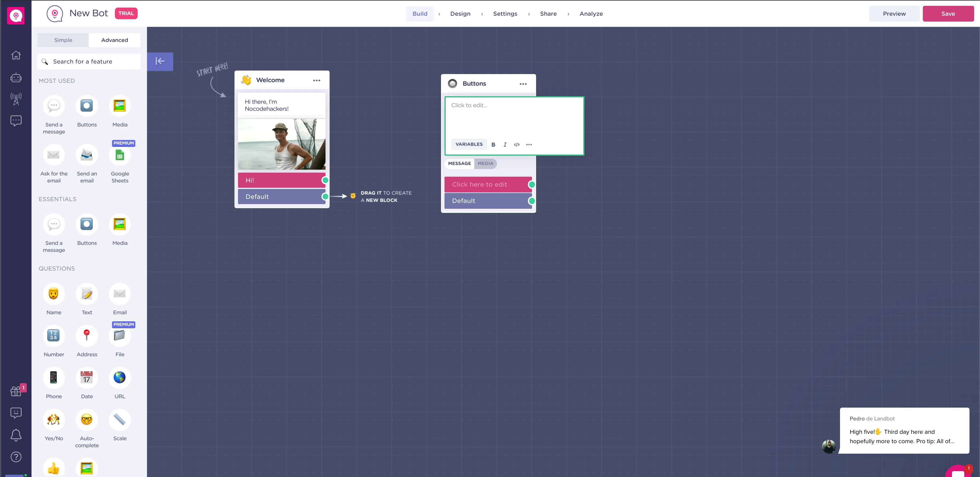The height and width of the screenshot is (477, 980).
Task: Click the Address question icon
Action: (x=87, y=336)
